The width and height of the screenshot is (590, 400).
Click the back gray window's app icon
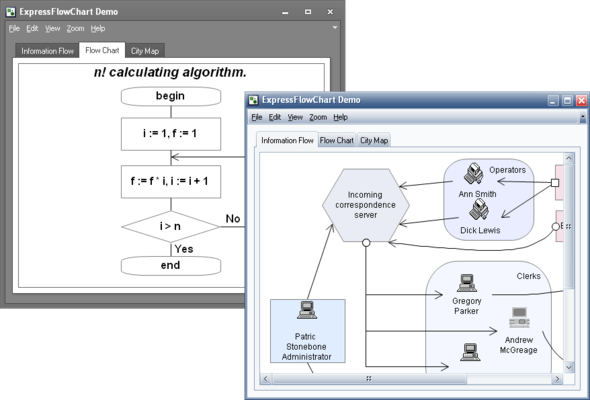pyautogui.click(x=11, y=12)
